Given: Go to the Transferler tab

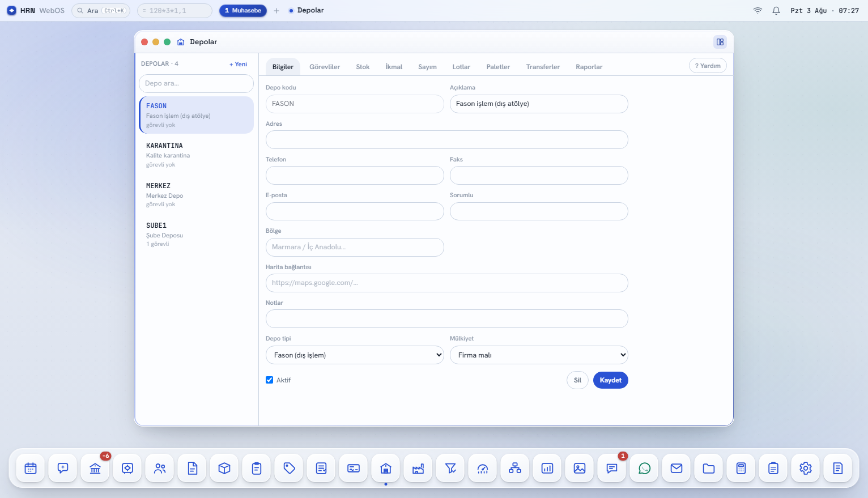Looking at the screenshot, I should (x=543, y=67).
